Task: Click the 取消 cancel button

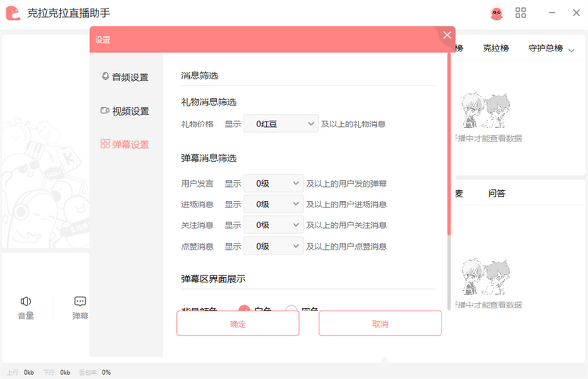Action: (x=380, y=324)
